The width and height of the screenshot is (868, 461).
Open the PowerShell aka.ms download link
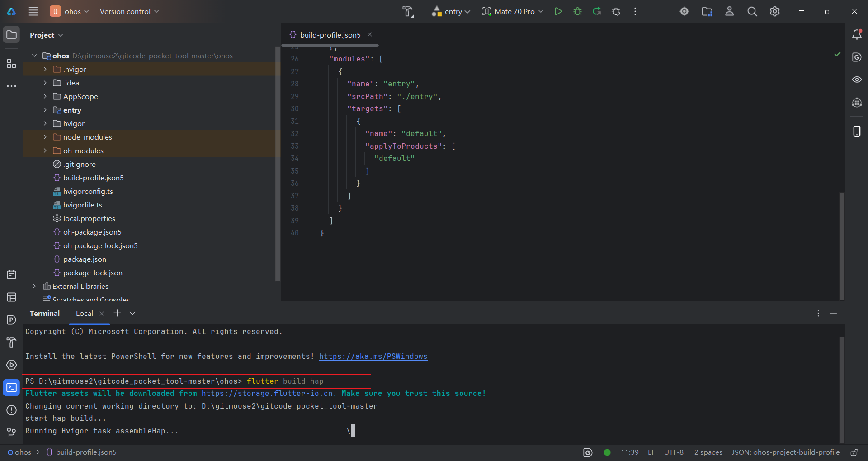[x=373, y=356]
